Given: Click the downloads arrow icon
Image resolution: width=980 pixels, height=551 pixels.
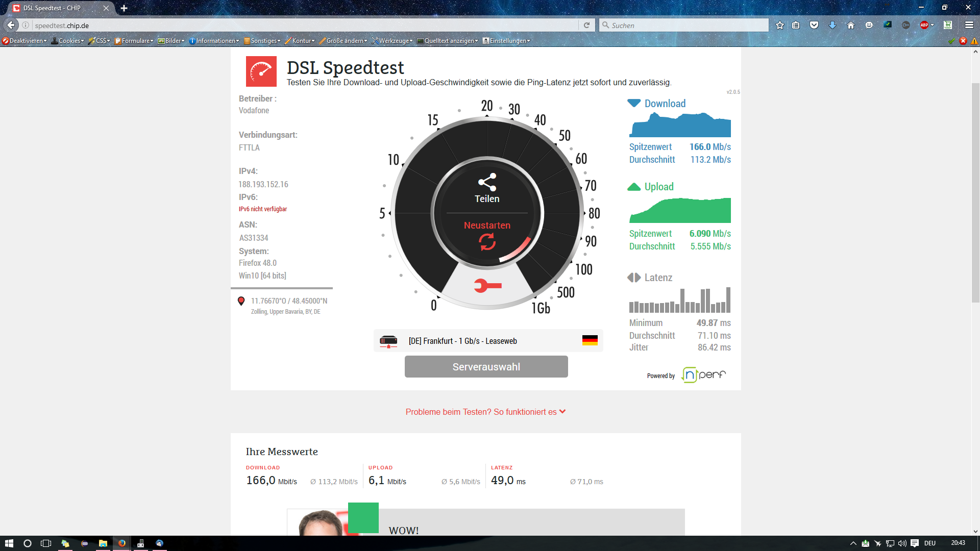Looking at the screenshot, I should (832, 25).
